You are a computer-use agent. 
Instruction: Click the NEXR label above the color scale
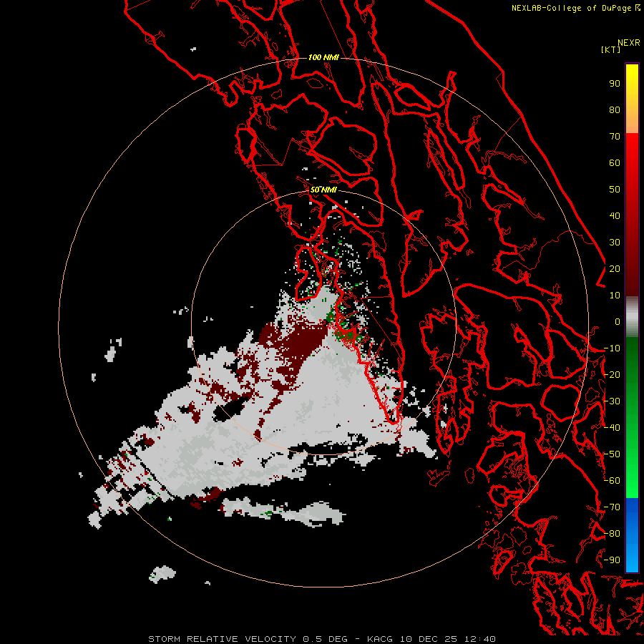point(629,43)
